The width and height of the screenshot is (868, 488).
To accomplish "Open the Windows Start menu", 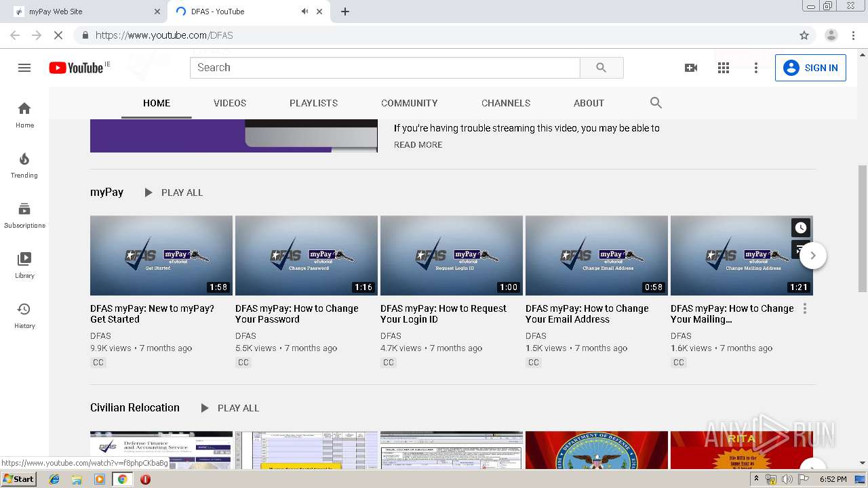I will (x=19, y=479).
